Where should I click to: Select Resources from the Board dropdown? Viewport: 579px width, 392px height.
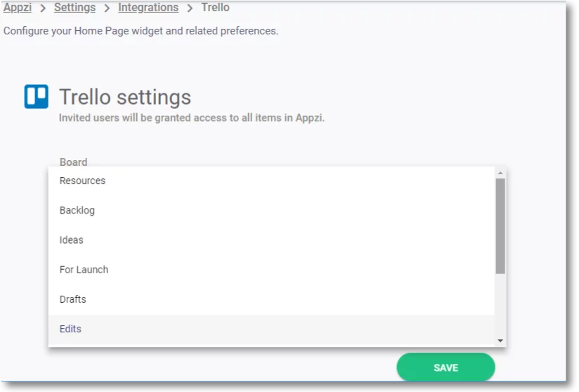[x=271, y=181]
